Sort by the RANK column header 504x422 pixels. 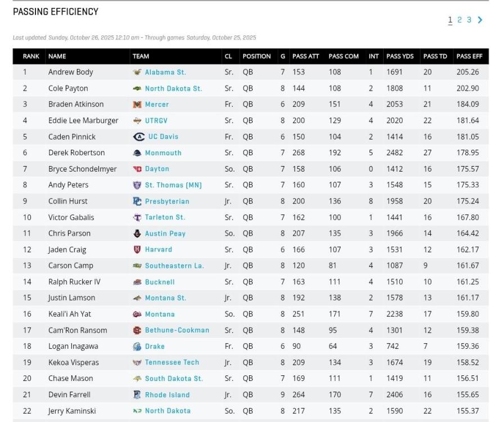click(31, 56)
